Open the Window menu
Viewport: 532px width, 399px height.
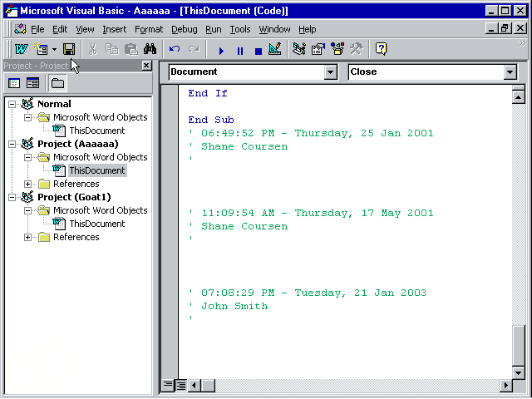pyautogui.click(x=274, y=30)
